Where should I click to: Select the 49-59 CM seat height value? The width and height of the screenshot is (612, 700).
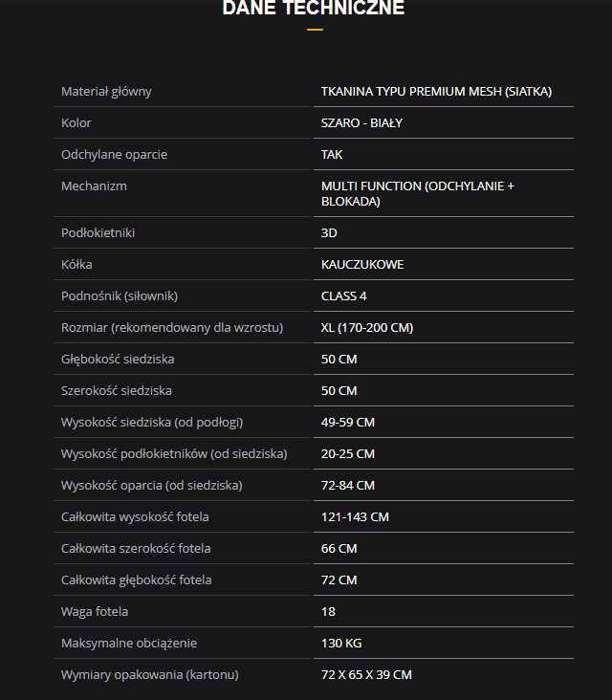pyautogui.click(x=348, y=423)
